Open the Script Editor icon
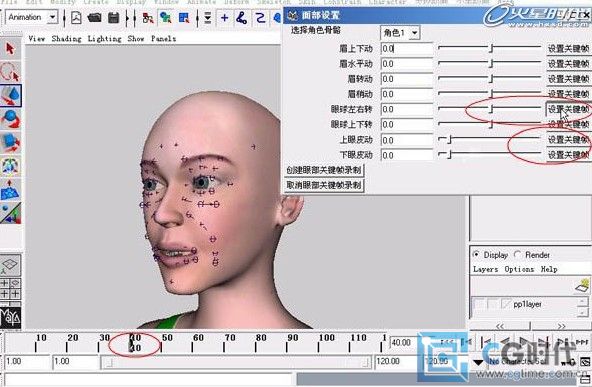 click(x=586, y=378)
